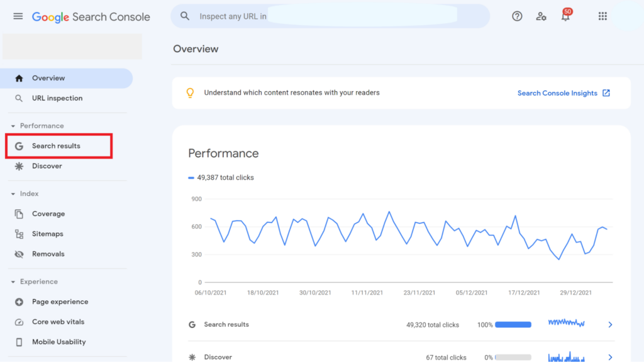Click the Discover row label in Performance card
Image resolution: width=644 pixels, height=362 pixels.
click(218, 357)
